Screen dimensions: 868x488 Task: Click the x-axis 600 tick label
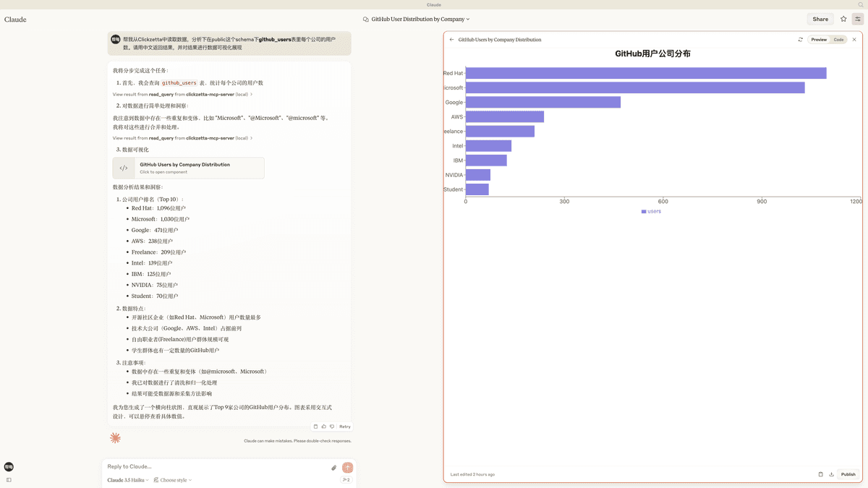pyautogui.click(x=663, y=202)
